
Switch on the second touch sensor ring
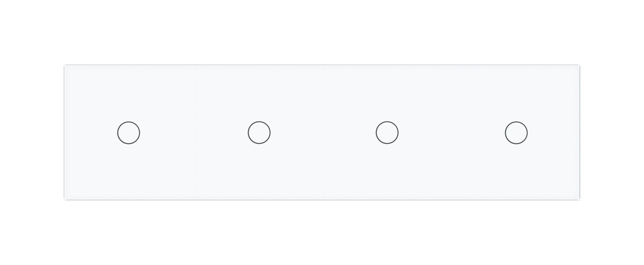click(259, 132)
